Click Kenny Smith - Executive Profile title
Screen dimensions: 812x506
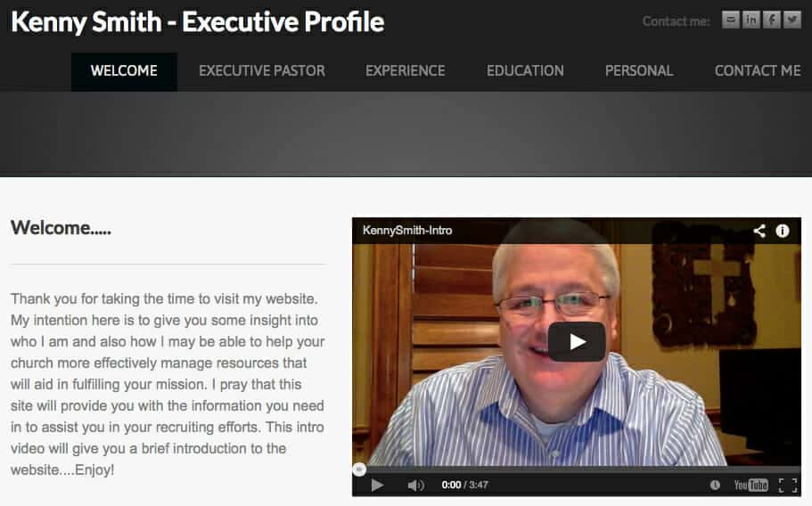tap(197, 22)
